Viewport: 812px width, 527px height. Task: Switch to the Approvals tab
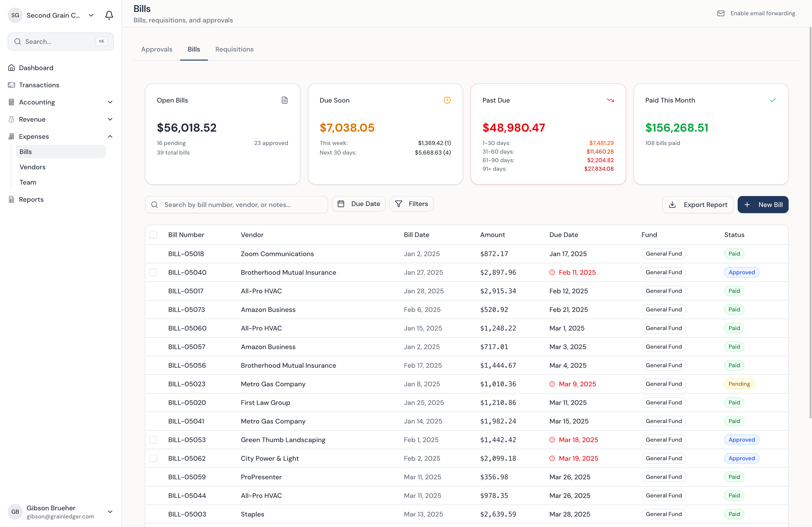tap(157, 49)
